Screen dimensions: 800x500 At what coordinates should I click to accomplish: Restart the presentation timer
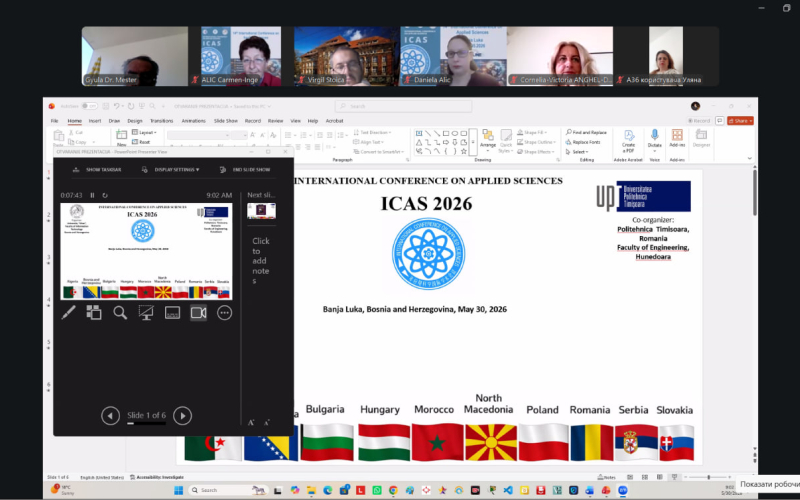[105, 195]
